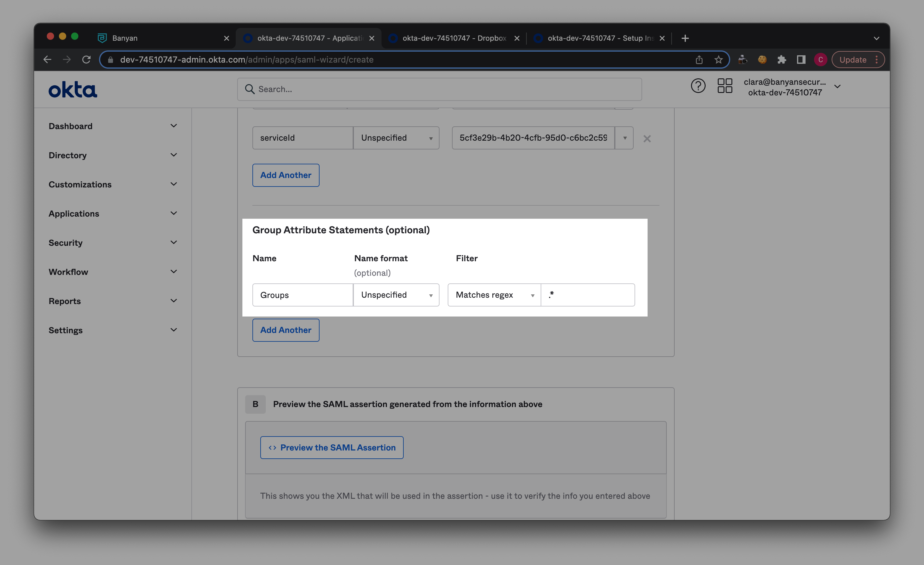Screen dimensions: 924x565
Task: Open the Matches regex filter dropdown
Action: click(x=494, y=295)
